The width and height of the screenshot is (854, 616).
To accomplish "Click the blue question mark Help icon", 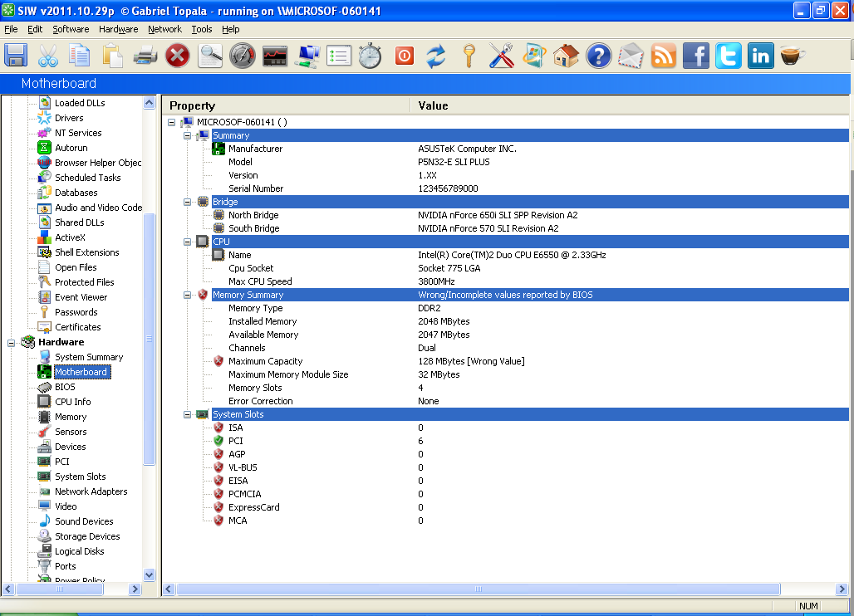I will point(599,56).
